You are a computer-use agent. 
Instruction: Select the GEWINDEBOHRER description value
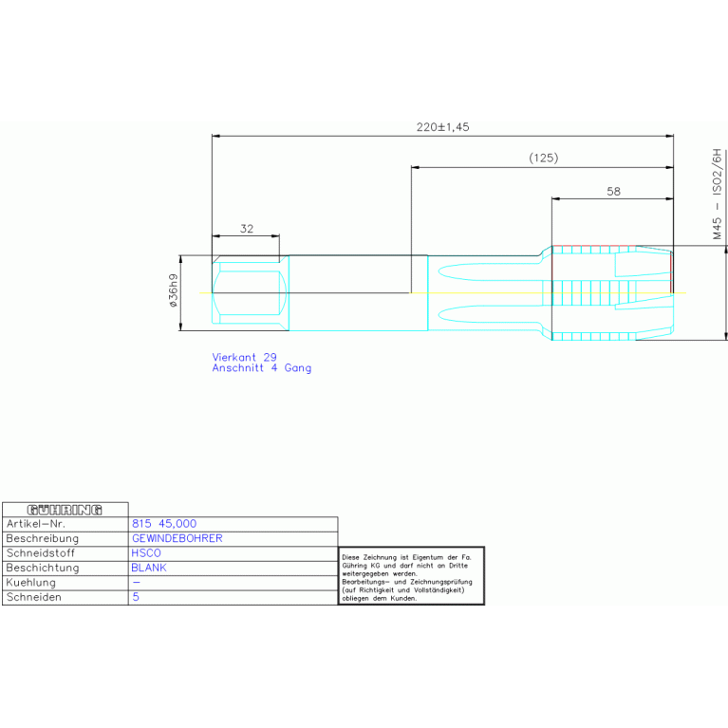tap(177, 538)
